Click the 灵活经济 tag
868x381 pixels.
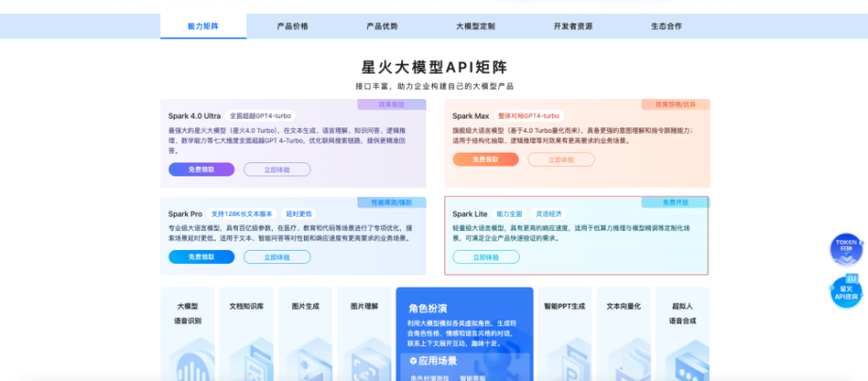pos(549,214)
